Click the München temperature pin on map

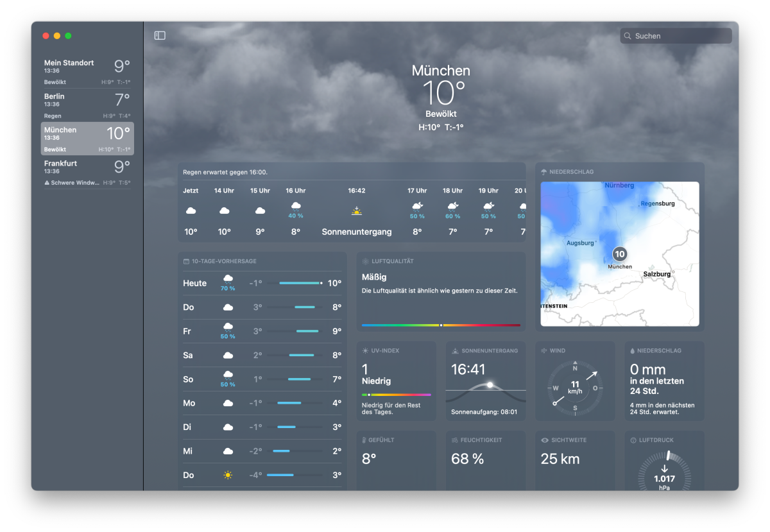[619, 254]
